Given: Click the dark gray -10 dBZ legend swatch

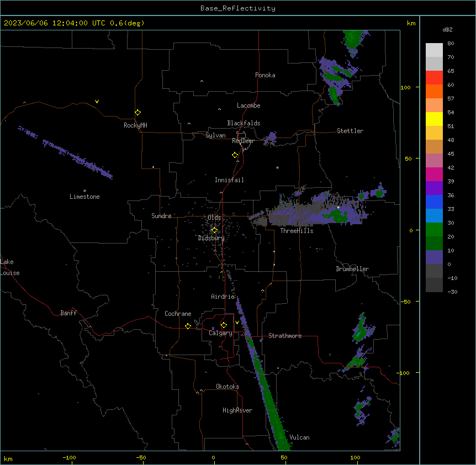Looking at the screenshot, I should coord(434,271).
